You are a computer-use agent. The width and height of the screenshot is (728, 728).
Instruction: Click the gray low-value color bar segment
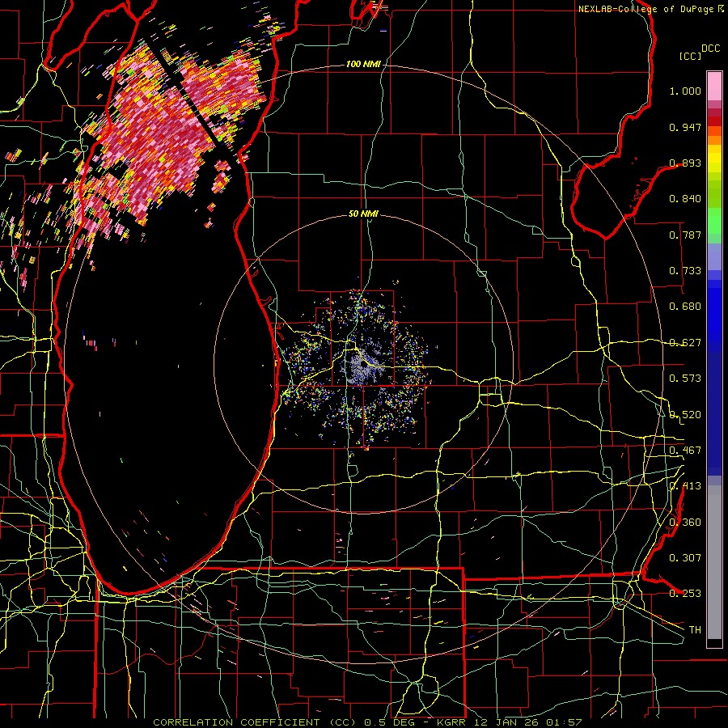tap(714, 562)
